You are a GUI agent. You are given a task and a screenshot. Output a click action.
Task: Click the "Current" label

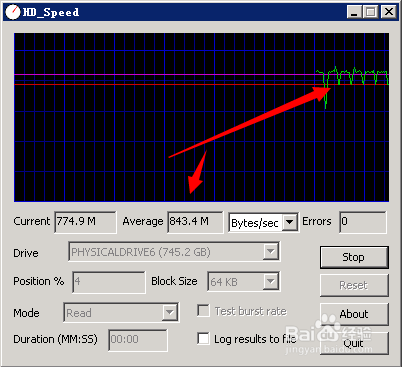[x=32, y=221]
